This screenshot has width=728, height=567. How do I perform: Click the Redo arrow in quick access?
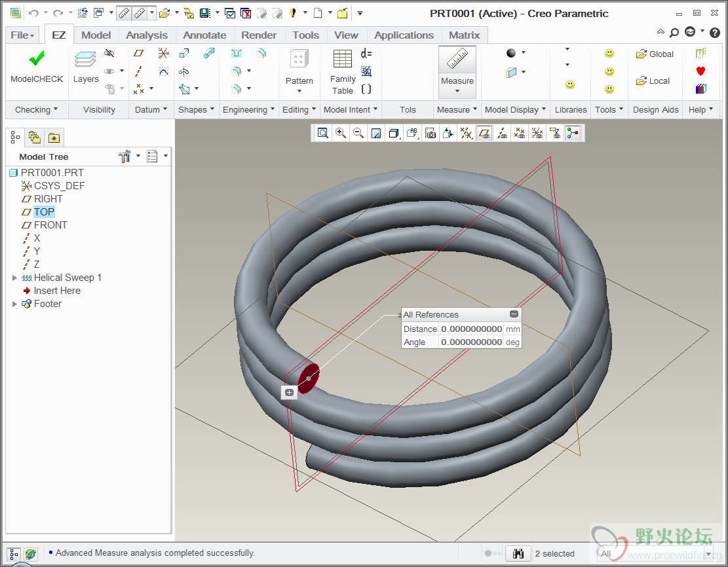58,13
